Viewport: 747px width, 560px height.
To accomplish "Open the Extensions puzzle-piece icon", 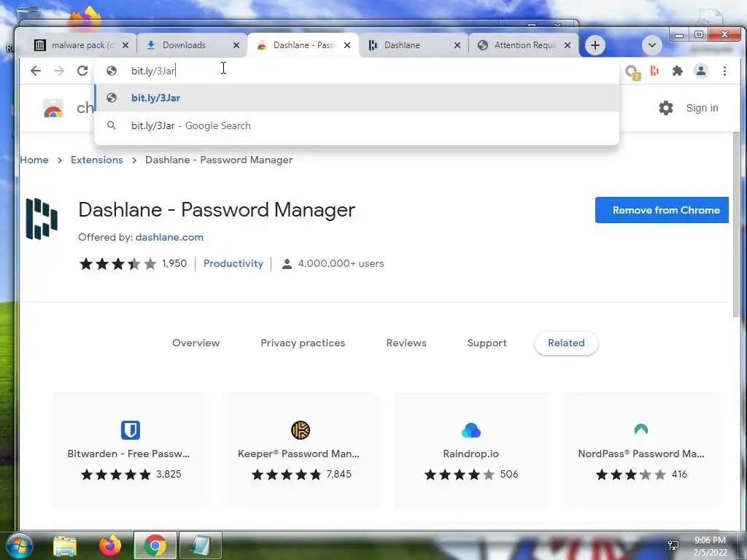I will point(678,71).
